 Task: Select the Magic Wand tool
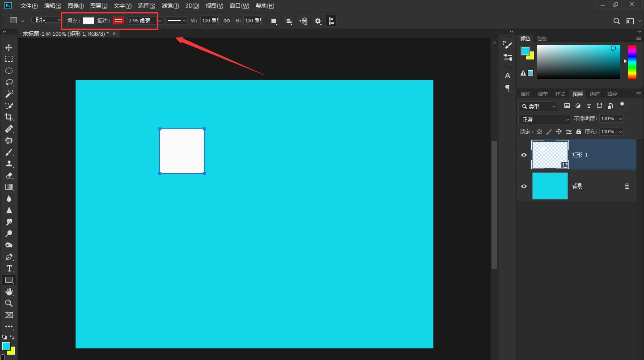coord(8,94)
